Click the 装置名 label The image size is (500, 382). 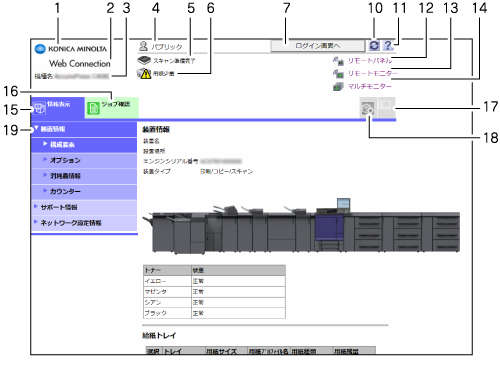coord(151,141)
